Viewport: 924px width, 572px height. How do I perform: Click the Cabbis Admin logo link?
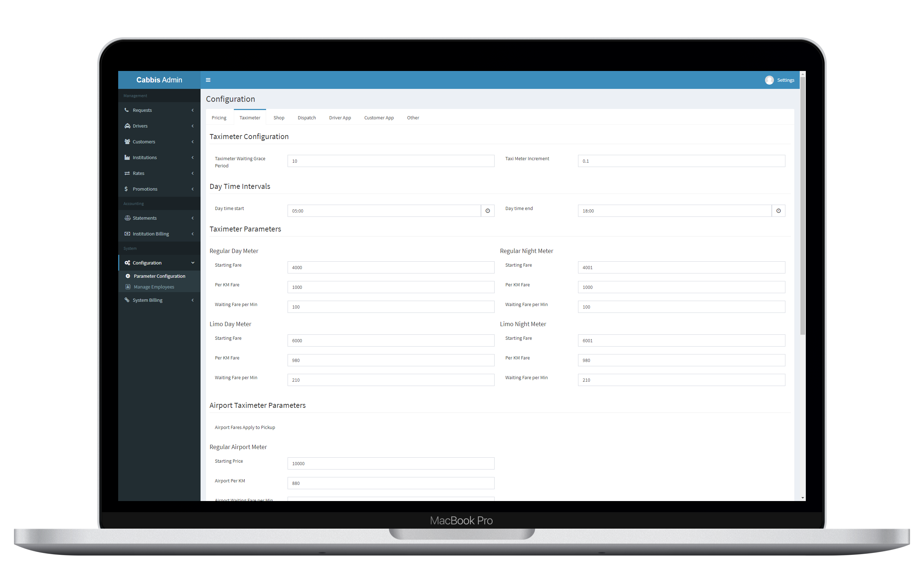tap(159, 80)
